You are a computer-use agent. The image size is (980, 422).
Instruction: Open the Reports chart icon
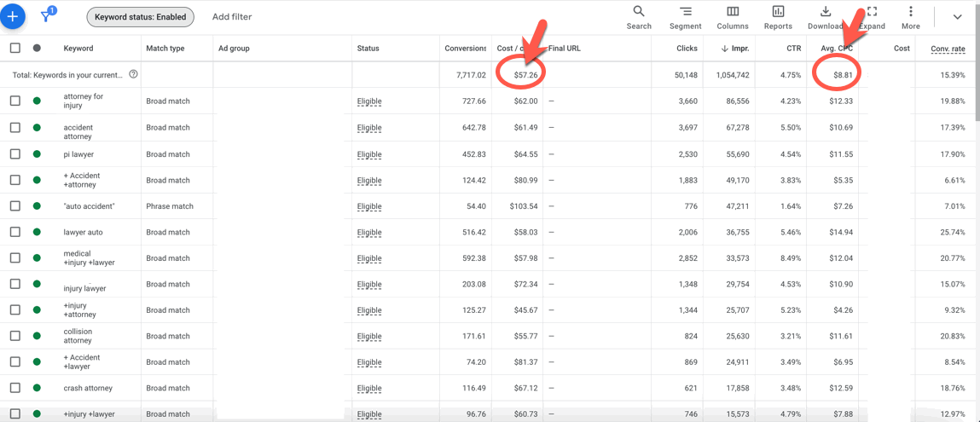[x=778, y=16]
